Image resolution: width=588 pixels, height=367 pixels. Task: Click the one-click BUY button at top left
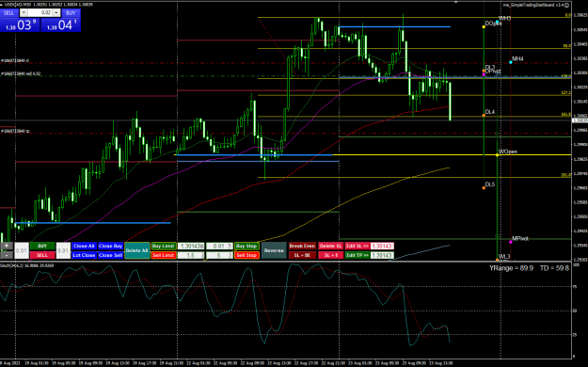71,13
